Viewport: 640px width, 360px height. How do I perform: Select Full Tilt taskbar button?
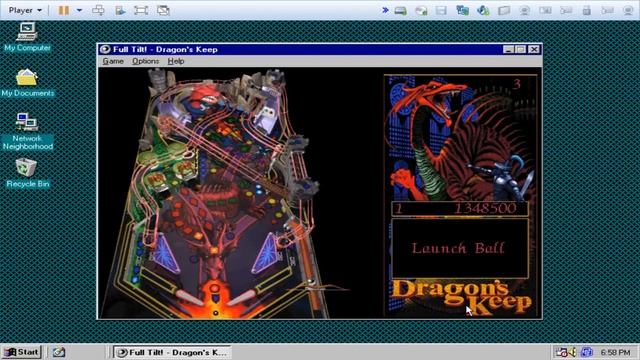click(x=172, y=352)
